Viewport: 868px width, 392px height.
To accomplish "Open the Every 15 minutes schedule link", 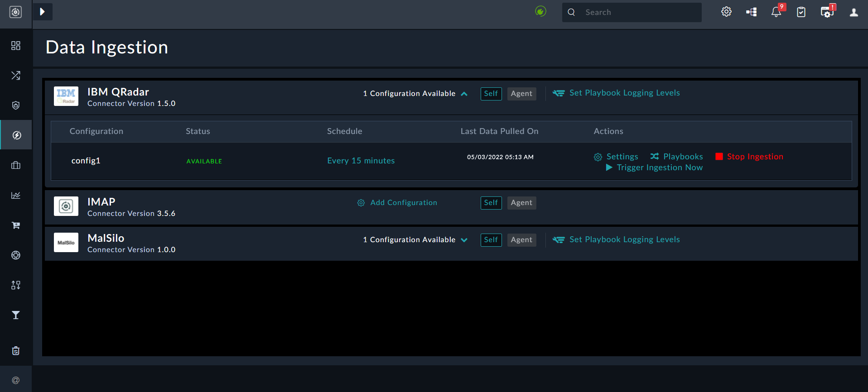I will pos(361,161).
